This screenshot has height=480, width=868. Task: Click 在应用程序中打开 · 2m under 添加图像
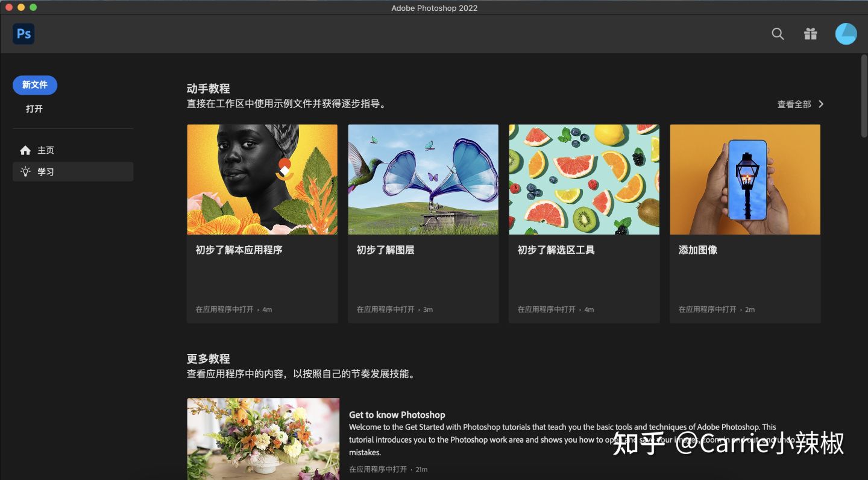pyautogui.click(x=717, y=309)
